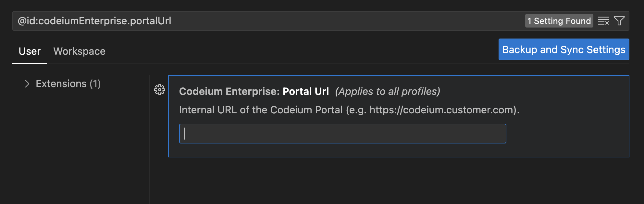
Task: Click the divider between tree and settings
Action: tap(150, 139)
